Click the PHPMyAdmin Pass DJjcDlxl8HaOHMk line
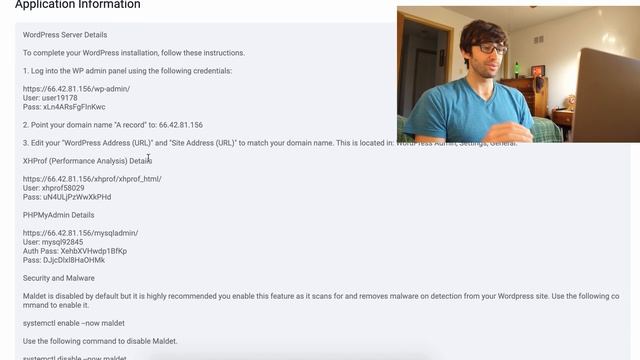 point(64,260)
